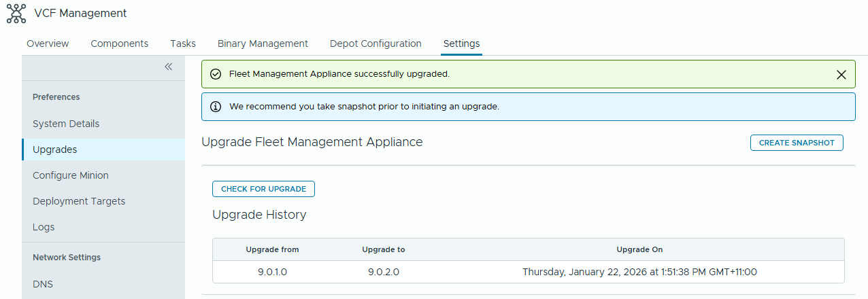Select the Depot Configuration tab
The height and width of the screenshot is (299, 868).
click(x=375, y=43)
